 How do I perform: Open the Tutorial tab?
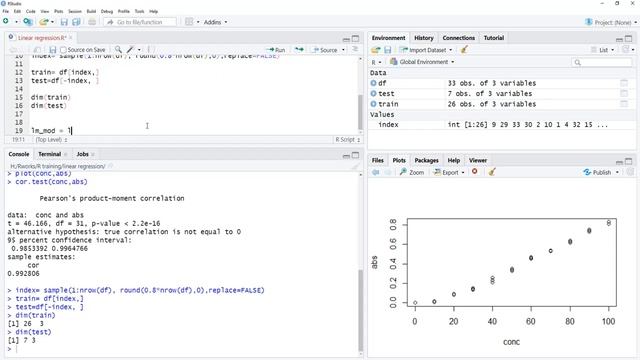click(493, 38)
